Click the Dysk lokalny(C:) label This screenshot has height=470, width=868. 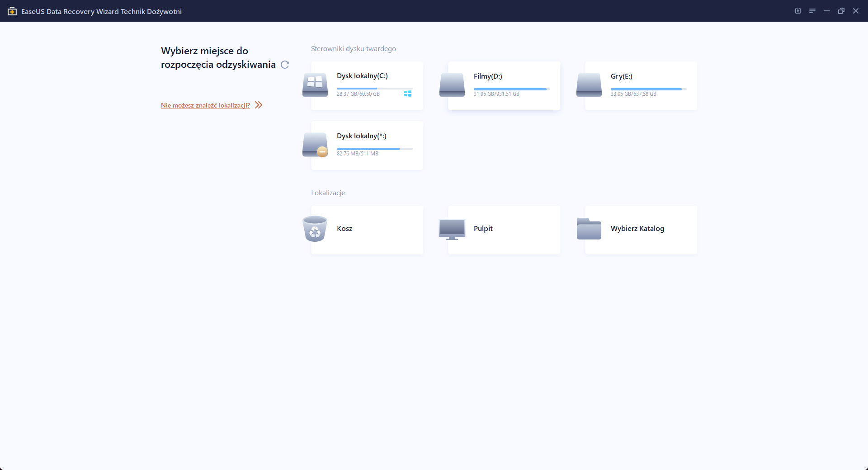[x=362, y=76]
